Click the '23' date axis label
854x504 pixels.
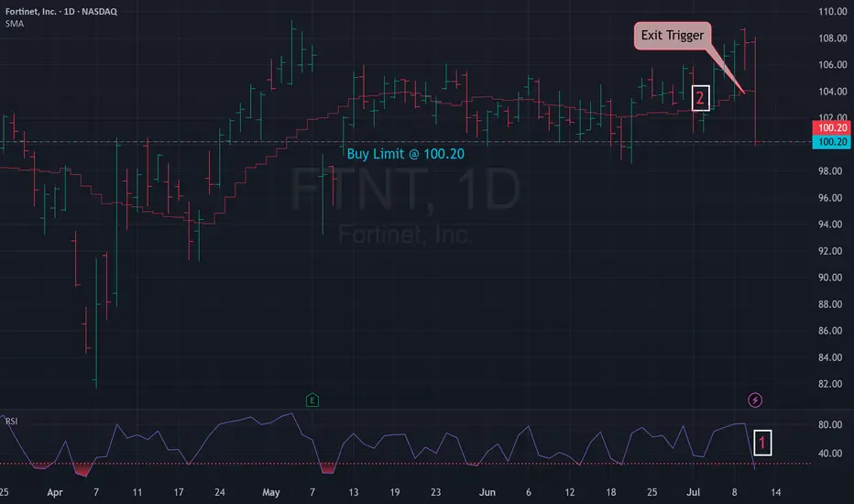[436, 493]
